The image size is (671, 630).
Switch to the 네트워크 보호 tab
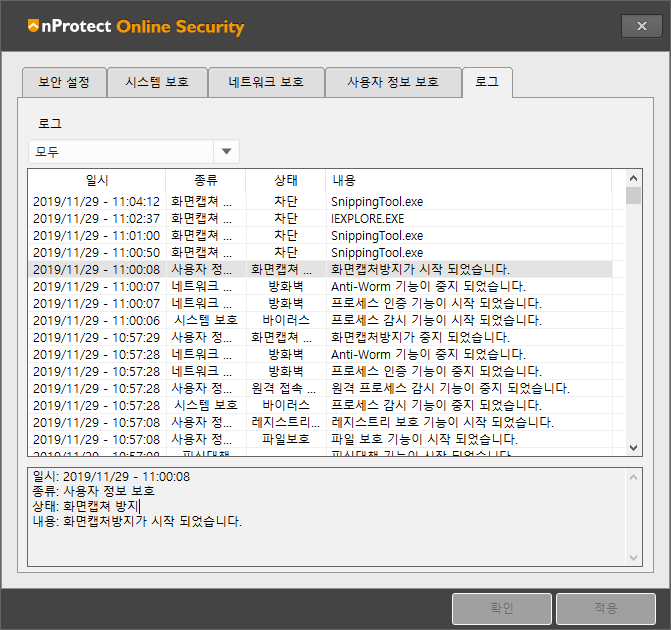point(266,82)
